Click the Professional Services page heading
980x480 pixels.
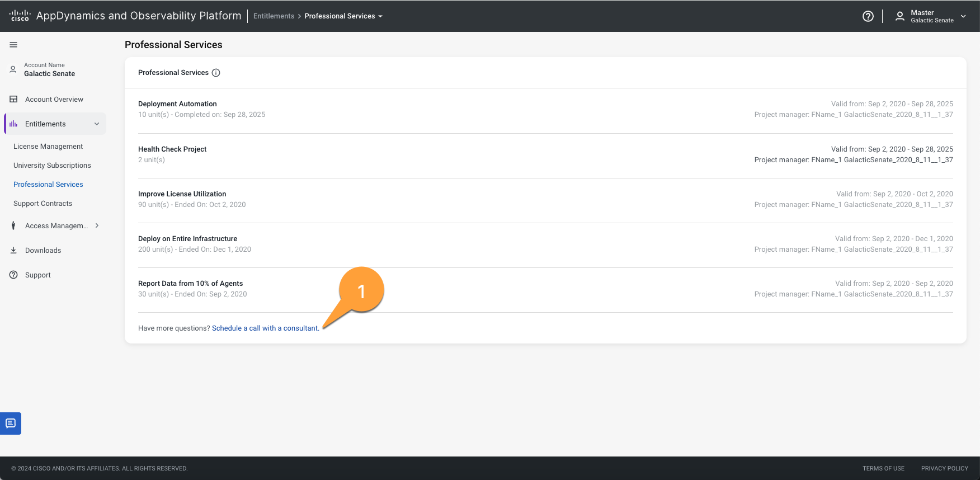pyautogui.click(x=173, y=45)
